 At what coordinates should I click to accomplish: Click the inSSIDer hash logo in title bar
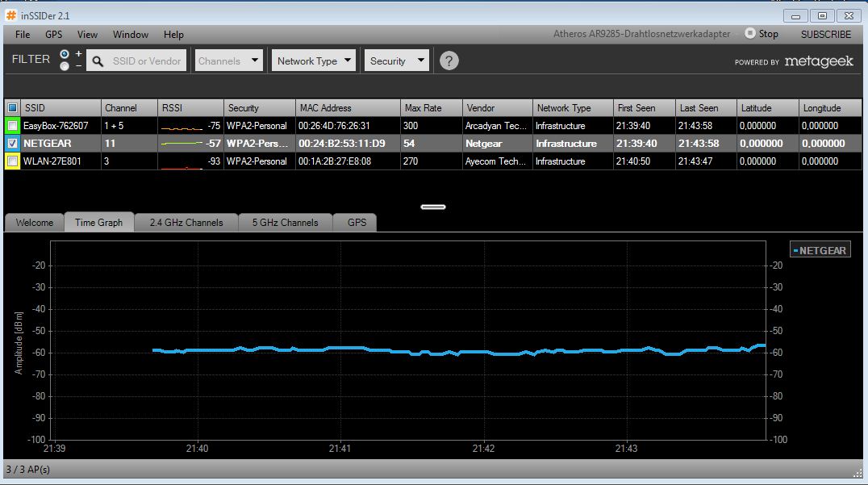pos(11,15)
